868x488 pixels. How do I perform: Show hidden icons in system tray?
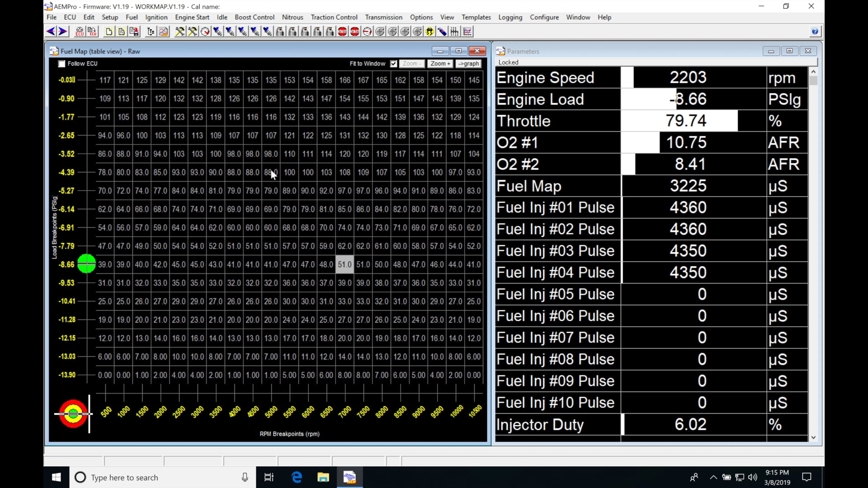(713, 477)
